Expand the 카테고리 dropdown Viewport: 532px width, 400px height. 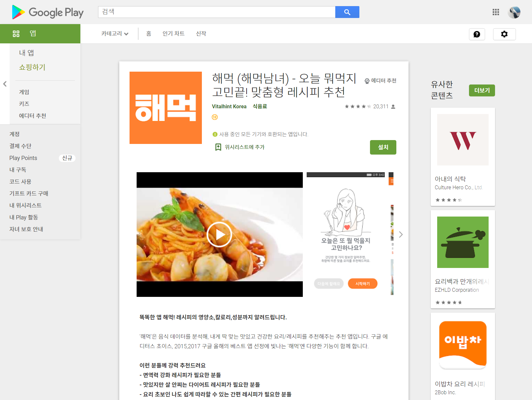(115, 34)
